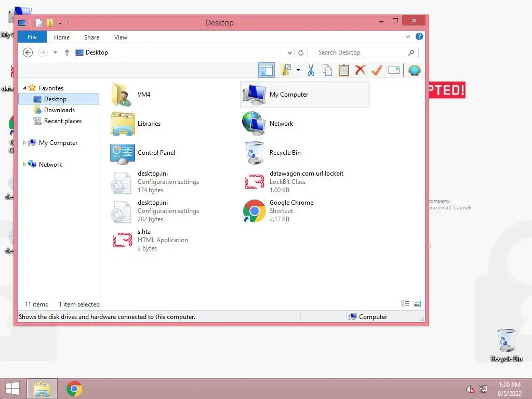Select Downloads under Favorites
532x399 pixels.
[59, 110]
